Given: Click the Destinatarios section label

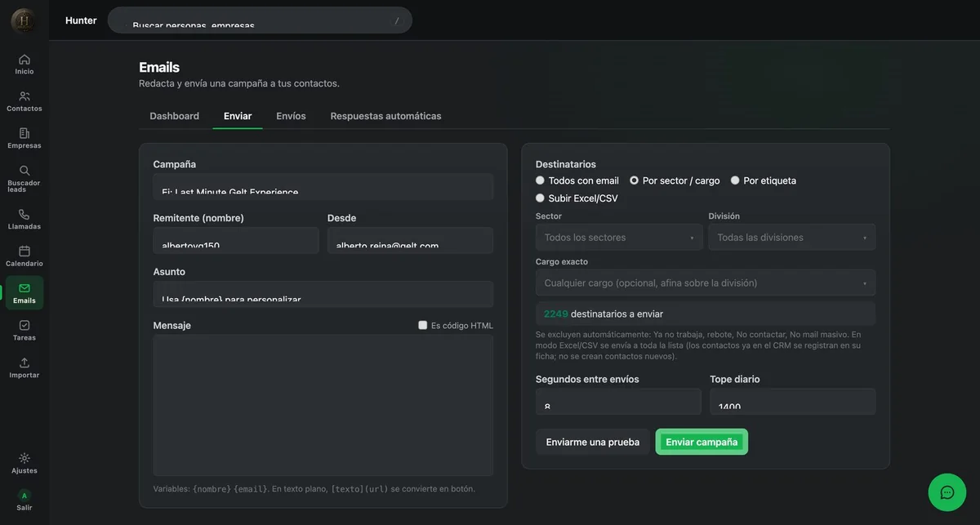Looking at the screenshot, I should pyautogui.click(x=566, y=164).
